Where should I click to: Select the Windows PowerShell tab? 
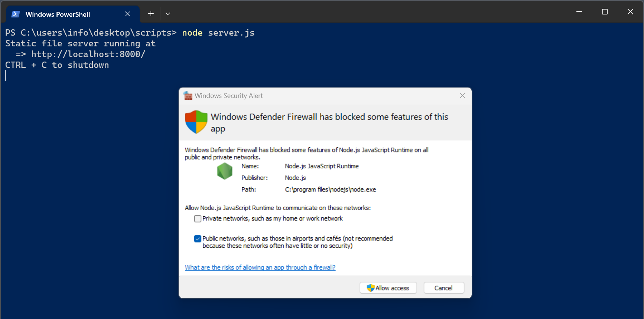(x=73, y=14)
